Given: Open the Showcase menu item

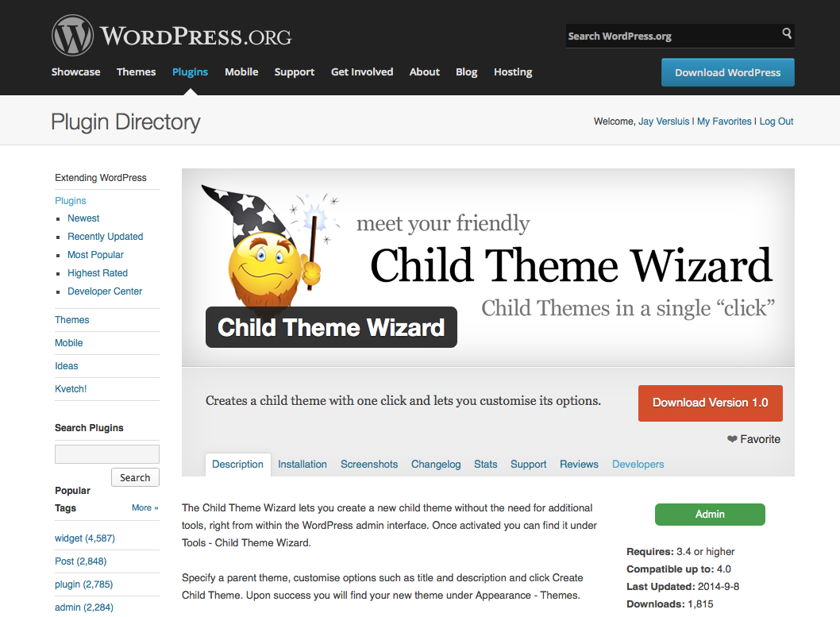Looking at the screenshot, I should click(75, 71).
